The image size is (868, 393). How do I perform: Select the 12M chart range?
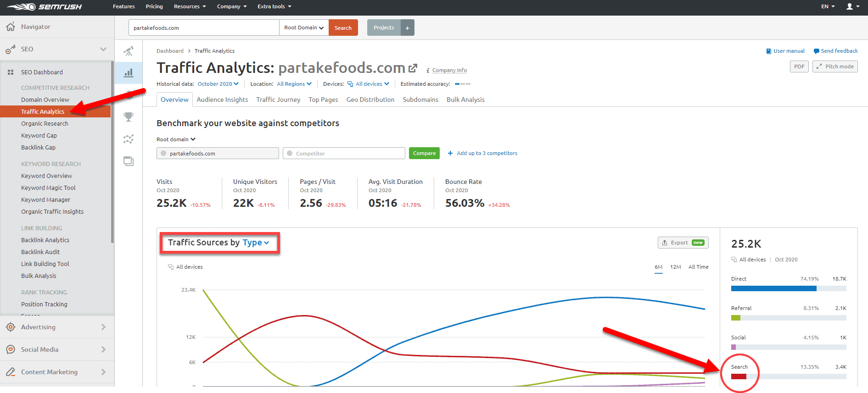coord(676,267)
